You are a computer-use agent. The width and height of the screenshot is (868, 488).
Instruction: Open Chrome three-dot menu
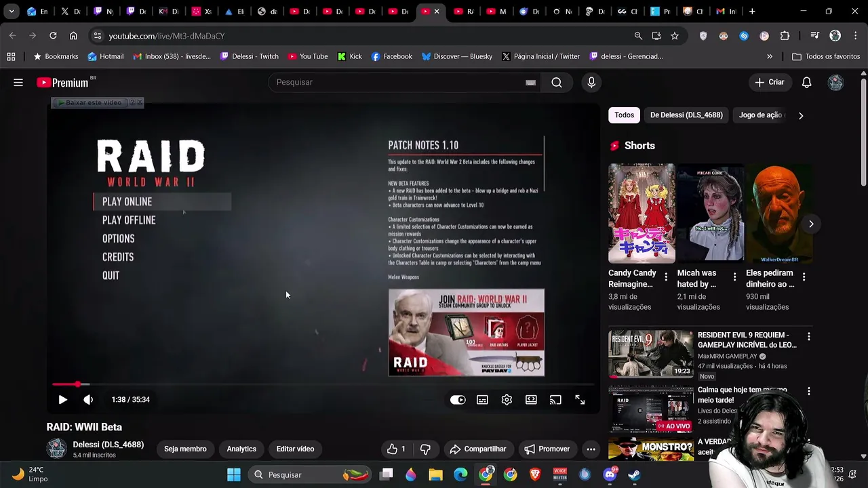(x=855, y=35)
